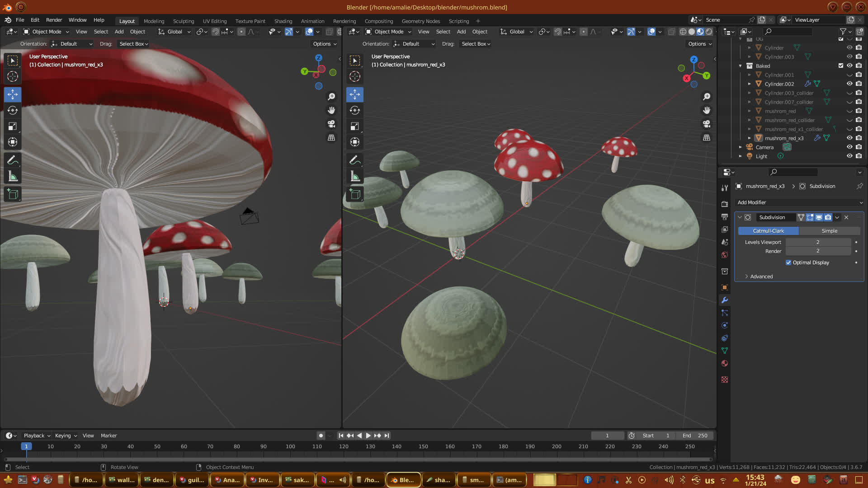Open the Modifier properties tab
Screen dimensions: 868x488
(725, 300)
